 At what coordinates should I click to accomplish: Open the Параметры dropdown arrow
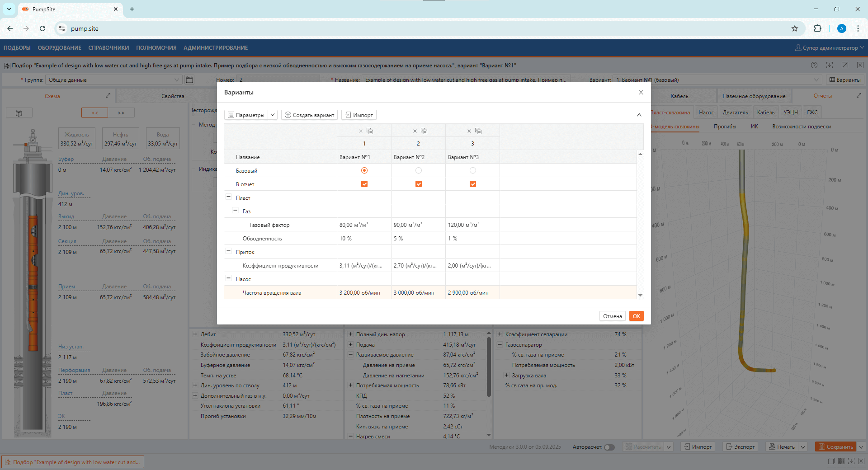point(273,115)
